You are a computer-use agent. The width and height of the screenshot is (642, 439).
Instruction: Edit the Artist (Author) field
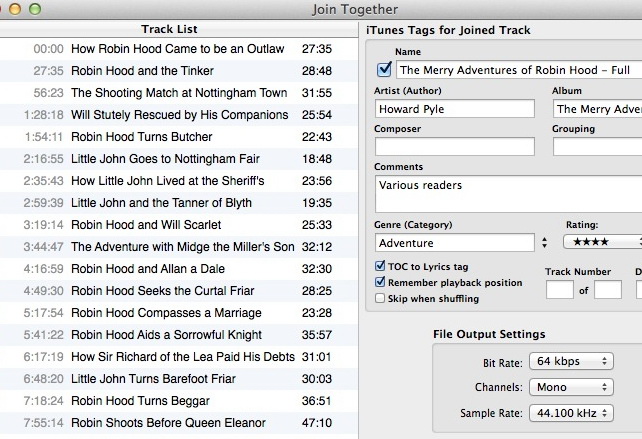click(x=455, y=108)
